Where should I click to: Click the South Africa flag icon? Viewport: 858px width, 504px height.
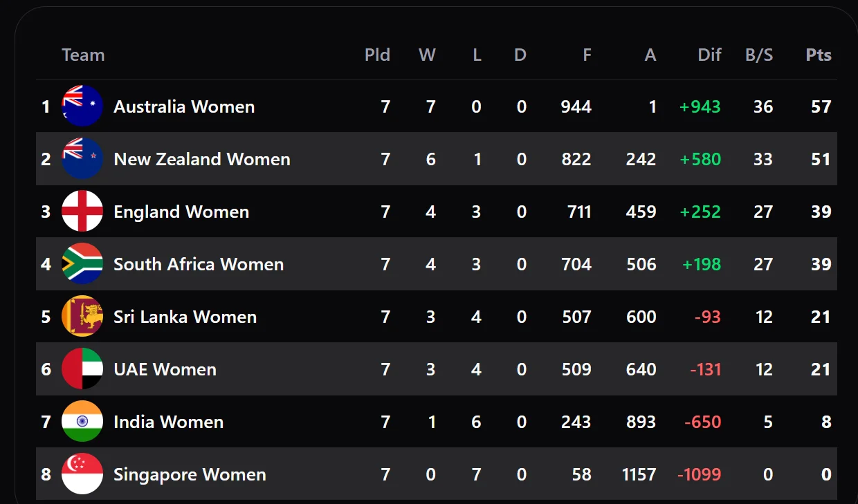tap(82, 264)
